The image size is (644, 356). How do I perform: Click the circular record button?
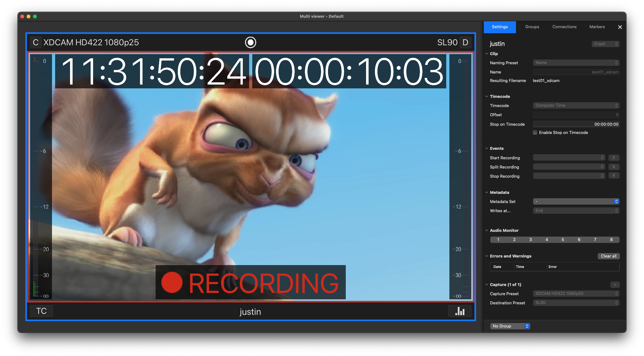(250, 42)
